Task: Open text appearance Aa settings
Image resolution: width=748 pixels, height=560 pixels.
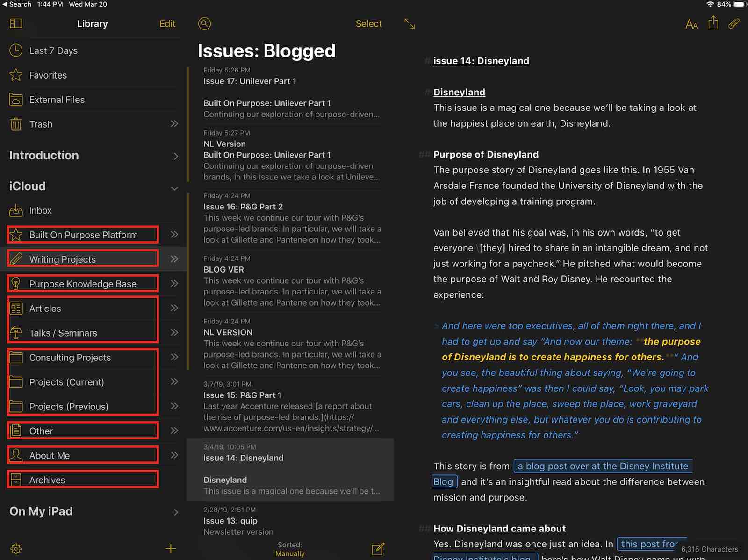Action: click(691, 24)
